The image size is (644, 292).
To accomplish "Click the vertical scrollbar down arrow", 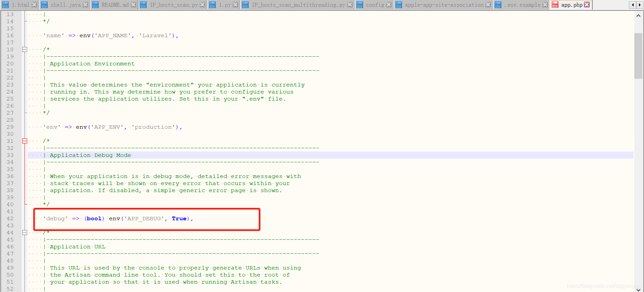I will (x=638, y=289).
